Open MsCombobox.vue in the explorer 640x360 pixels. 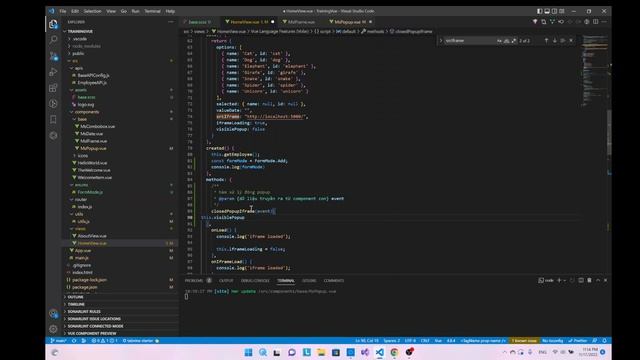tap(97, 127)
